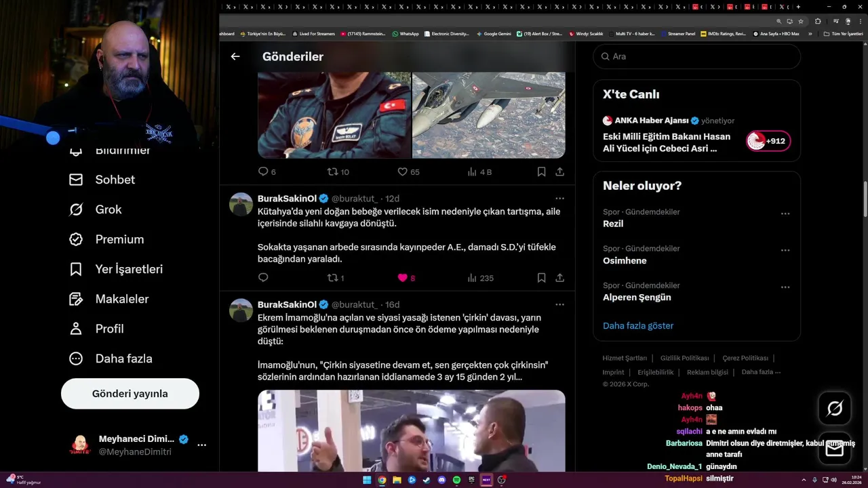Viewport: 868px width, 488px height.
Task: Open the floating Grok button
Action: click(x=835, y=408)
